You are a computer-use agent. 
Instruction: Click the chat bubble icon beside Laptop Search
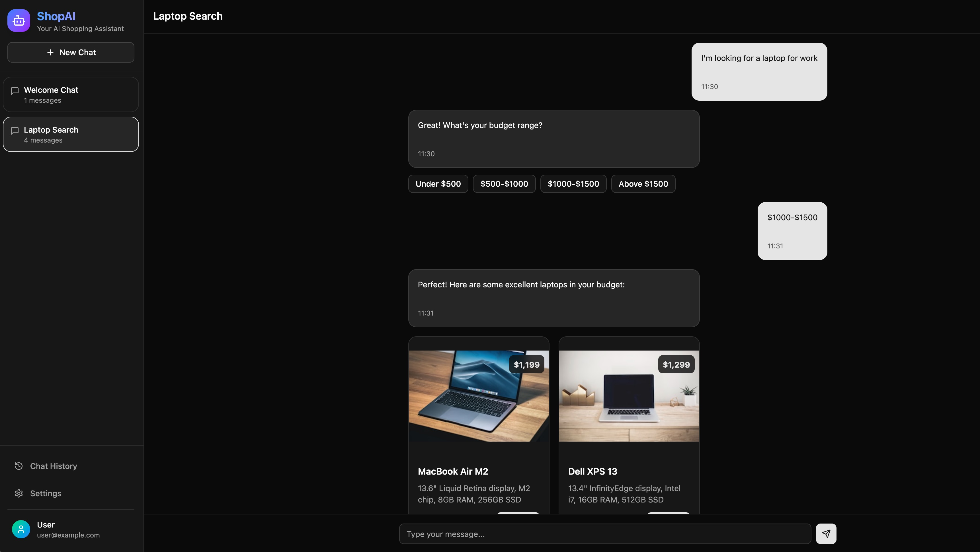(x=15, y=131)
